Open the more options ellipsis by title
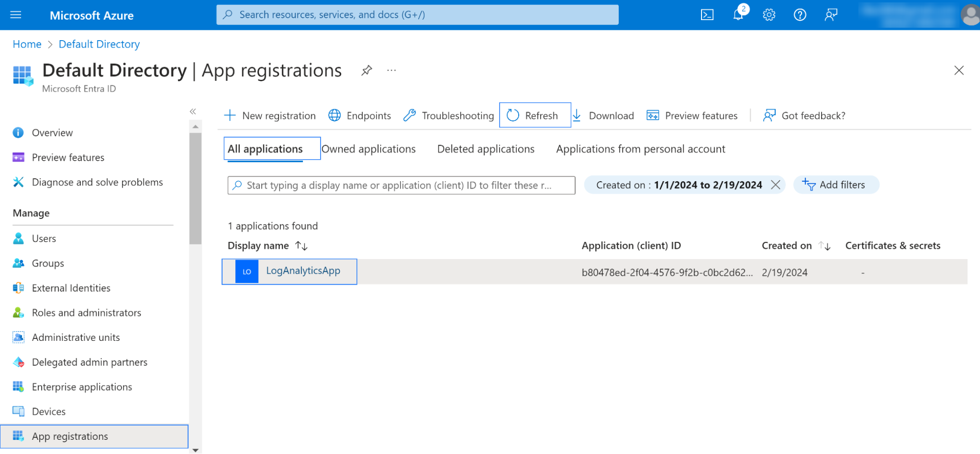This screenshot has width=980, height=454. [391, 71]
